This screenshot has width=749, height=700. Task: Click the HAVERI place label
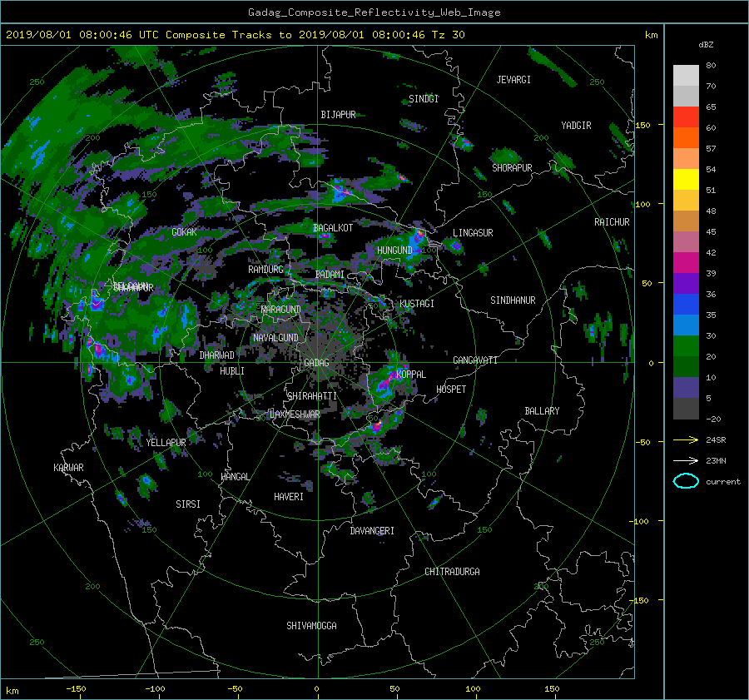point(289,497)
